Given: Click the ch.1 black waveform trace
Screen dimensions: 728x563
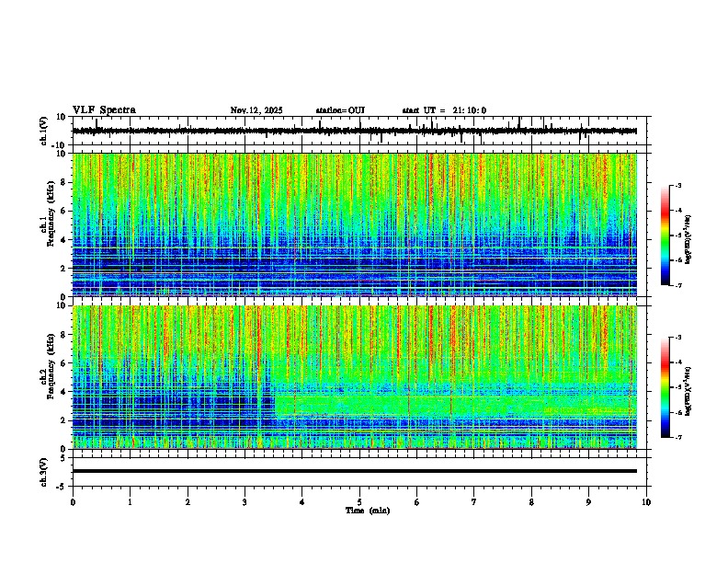Looking at the screenshot, I should click(x=355, y=131).
